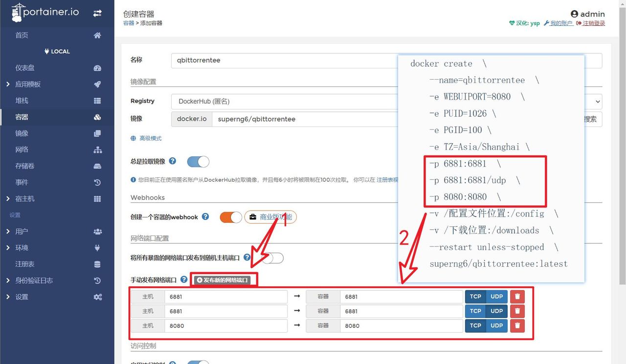626x364 pixels.
Task: Click the dashboard gauge icon beside 仪表盘
Action: 97,68
